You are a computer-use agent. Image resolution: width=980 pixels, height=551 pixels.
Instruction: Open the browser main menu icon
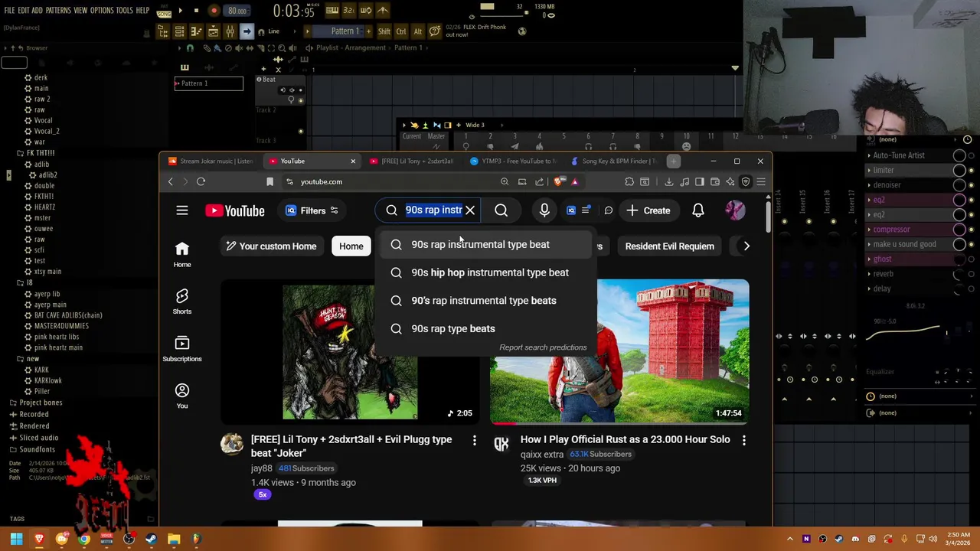point(761,181)
